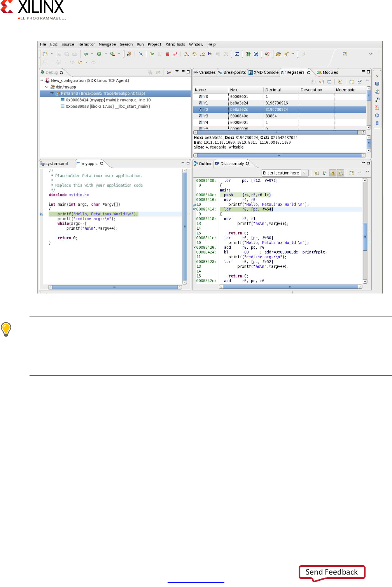392x587 pixels.
Task: Switch to the system.xml editor tab
Action: point(54,164)
